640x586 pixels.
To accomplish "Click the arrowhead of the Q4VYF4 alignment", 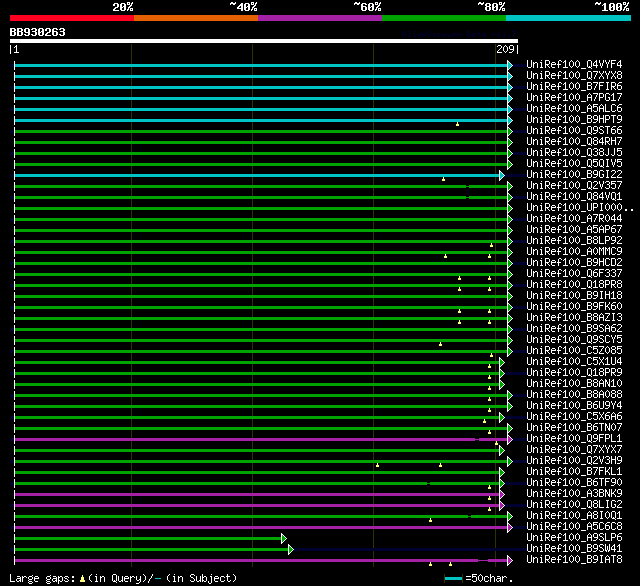I will (509, 65).
